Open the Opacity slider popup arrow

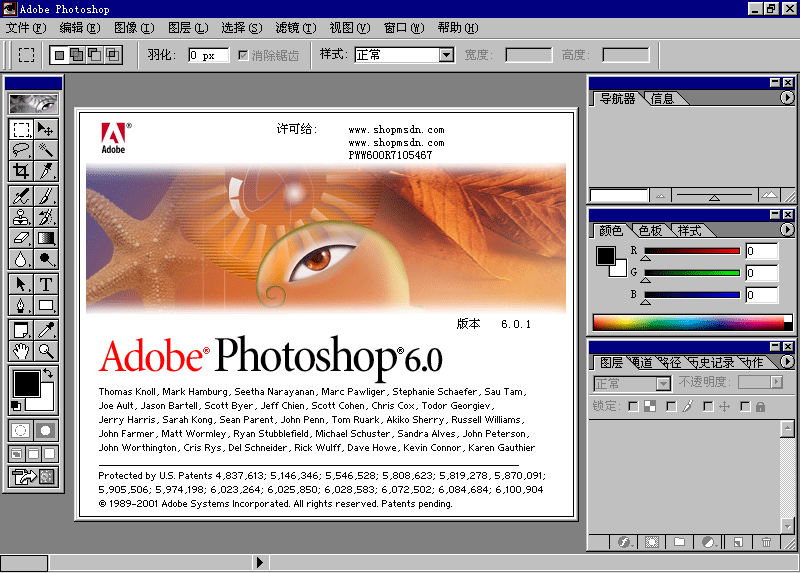pos(777,382)
